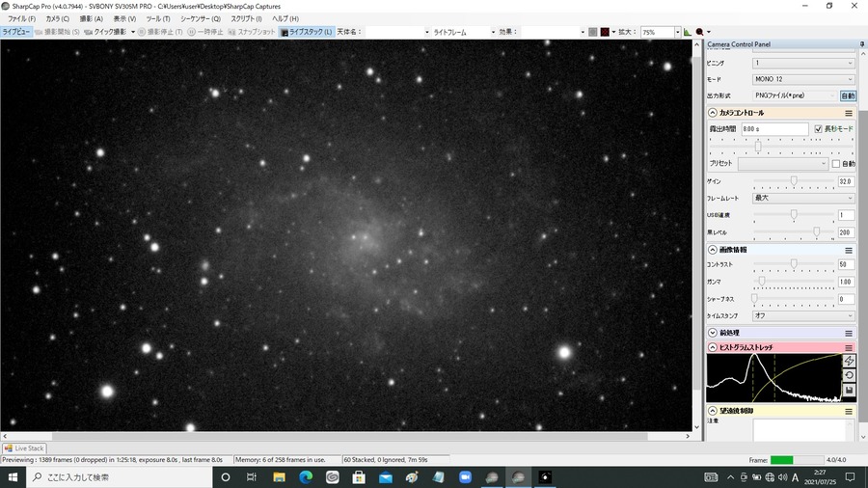This screenshot has height=488, width=868.
Task: Open File Explorer from taskbar
Action: point(279,477)
